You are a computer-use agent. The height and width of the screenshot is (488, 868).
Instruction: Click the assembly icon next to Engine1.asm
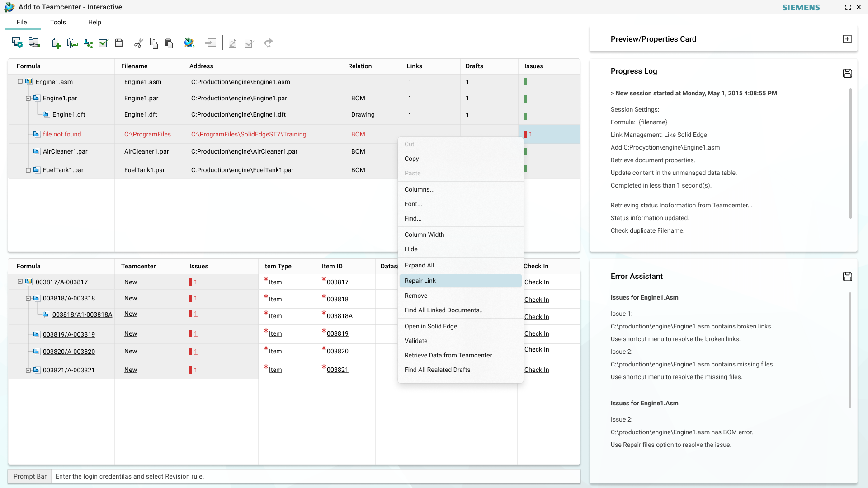(29, 81)
